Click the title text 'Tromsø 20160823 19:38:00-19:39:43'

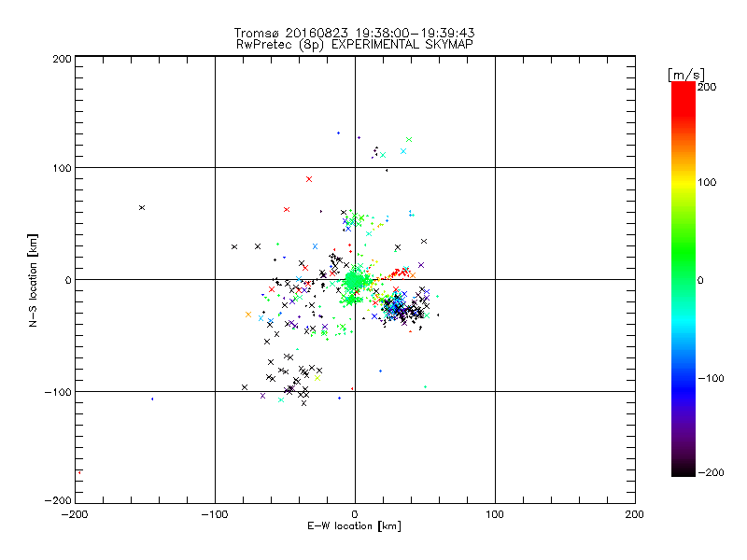(x=354, y=33)
